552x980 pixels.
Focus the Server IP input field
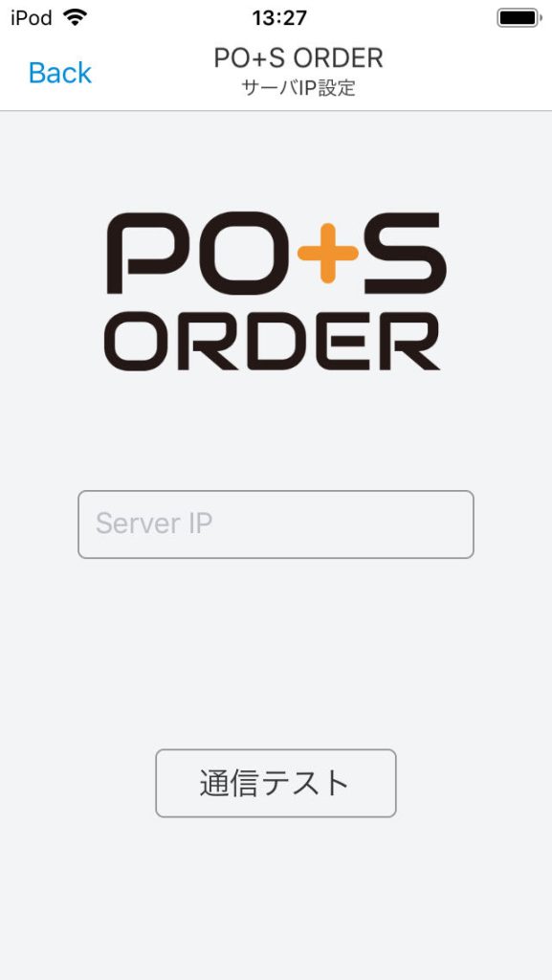[x=276, y=523]
